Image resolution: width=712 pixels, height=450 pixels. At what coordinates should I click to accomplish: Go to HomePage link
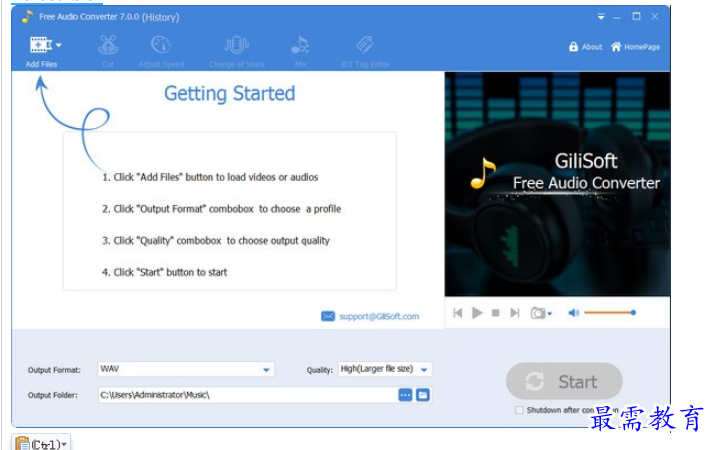[x=635, y=46]
